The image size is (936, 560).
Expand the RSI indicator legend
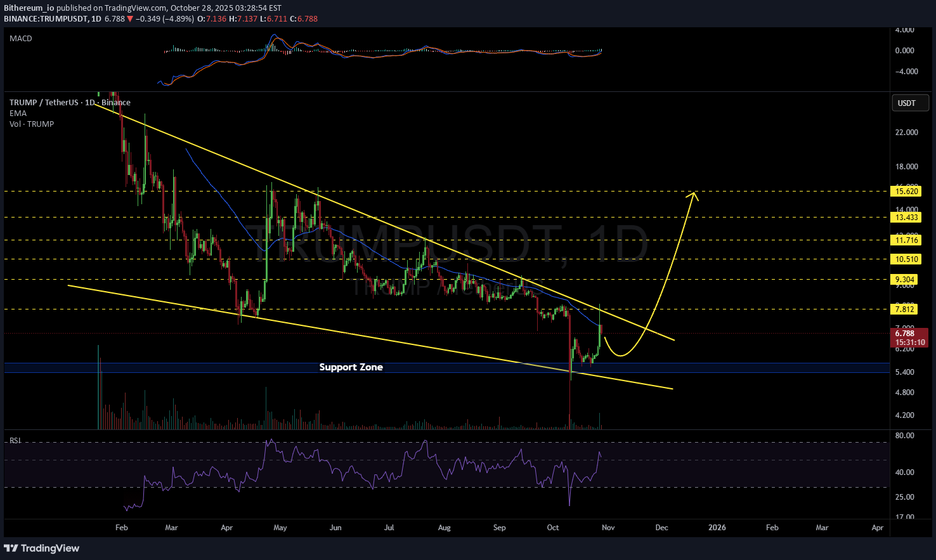15,441
